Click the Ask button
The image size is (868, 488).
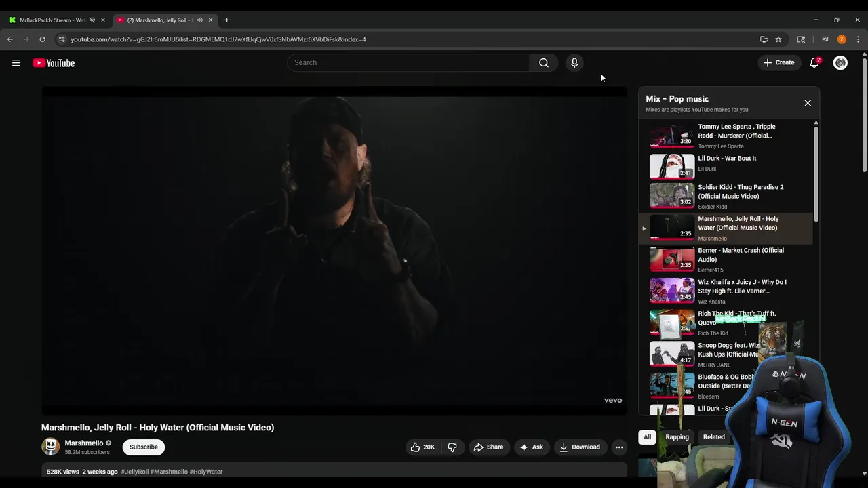coord(531,447)
